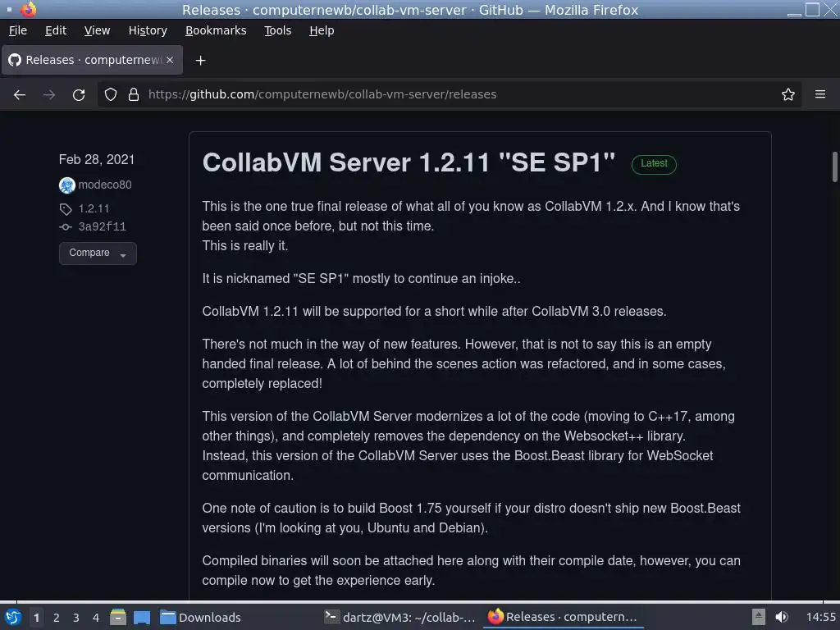Switch to workspace 3
Screen dimensions: 840x630
(x=76, y=618)
